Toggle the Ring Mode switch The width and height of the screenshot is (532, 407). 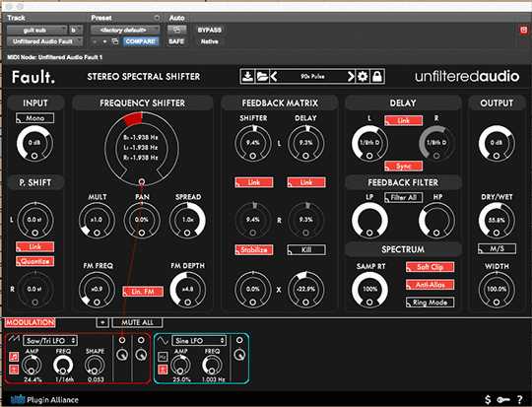tap(430, 303)
